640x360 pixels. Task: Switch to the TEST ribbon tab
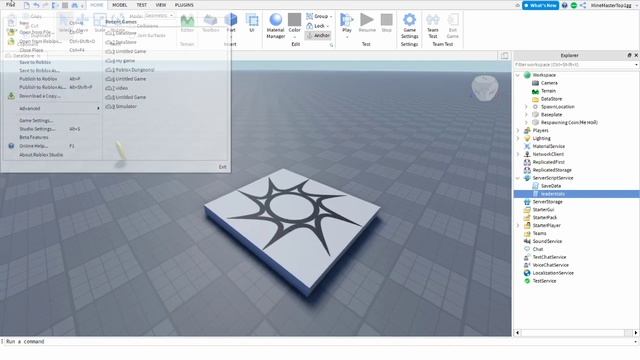tap(142, 5)
